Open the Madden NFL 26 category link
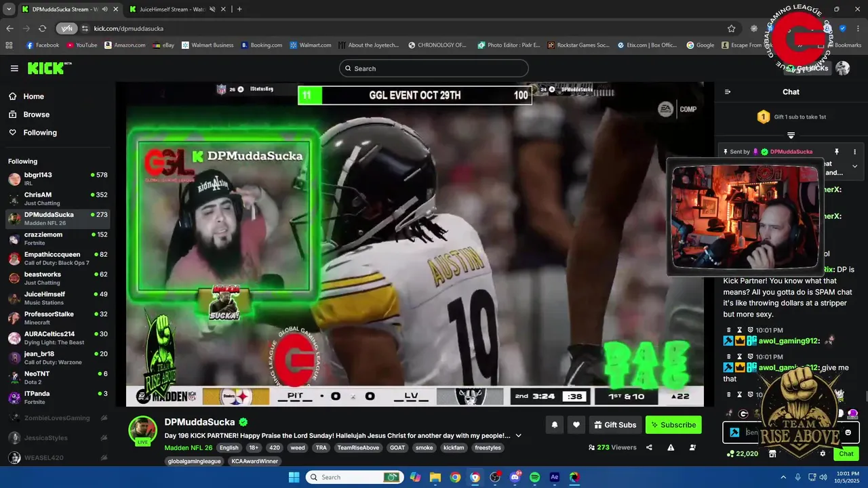This screenshot has height=488, width=868. (x=189, y=447)
